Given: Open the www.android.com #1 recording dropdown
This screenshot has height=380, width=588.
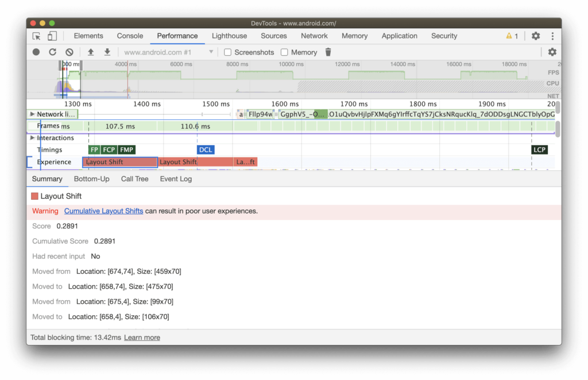Looking at the screenshot, I should tap(169, 52).
